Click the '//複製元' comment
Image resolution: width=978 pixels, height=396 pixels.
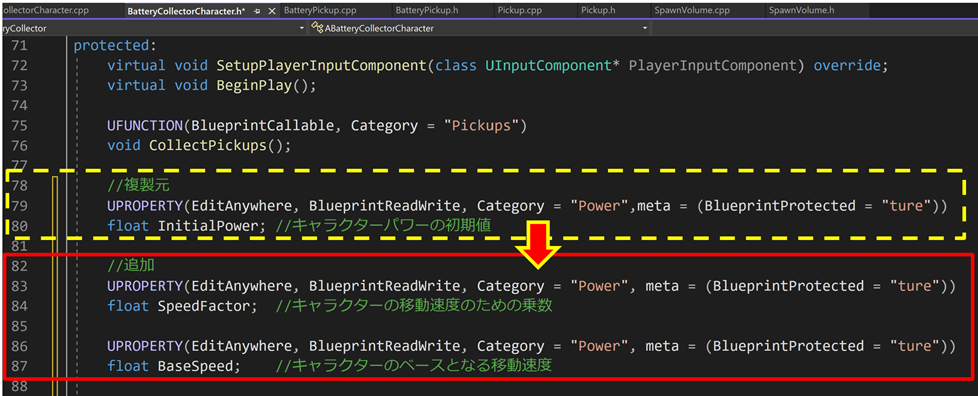pos(138,186)
